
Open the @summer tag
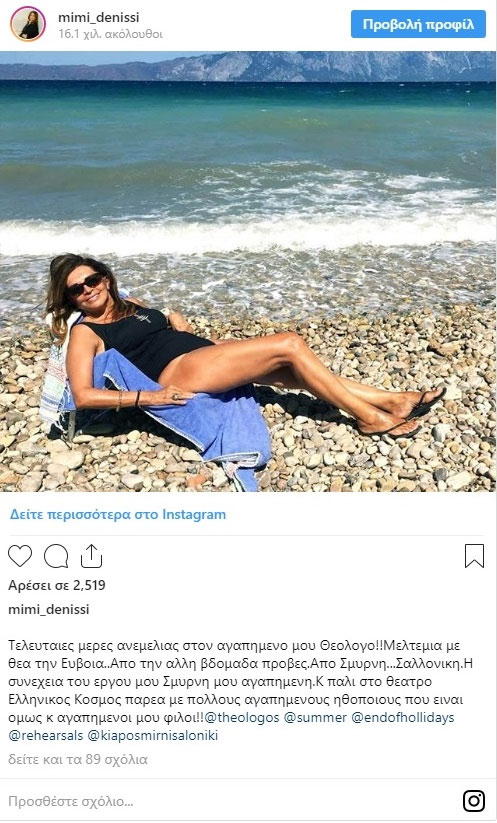[315, 718]
